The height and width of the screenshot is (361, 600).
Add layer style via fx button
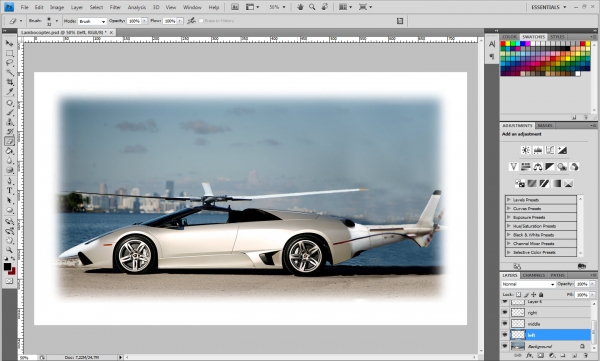tap(530, 356)
